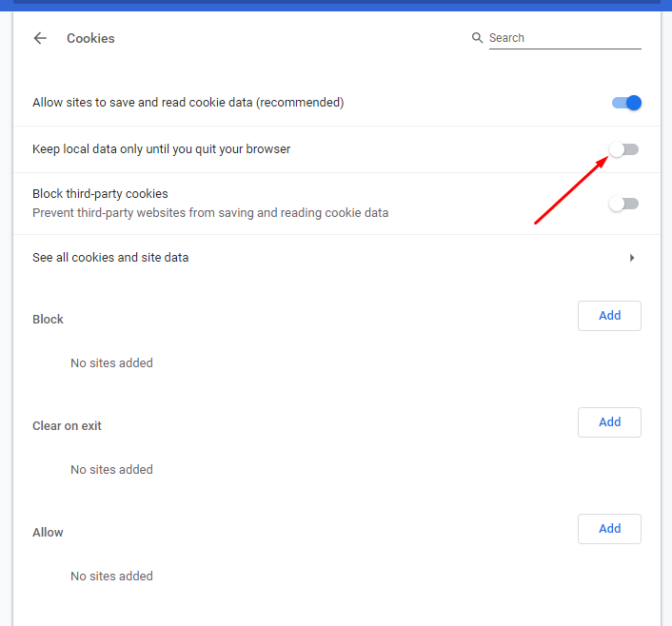Image resolution: width=672 pixels, height=626 pixels.
Task: Click the 'Block third-party cookies' title text
Action: click(x=100, y=194)
